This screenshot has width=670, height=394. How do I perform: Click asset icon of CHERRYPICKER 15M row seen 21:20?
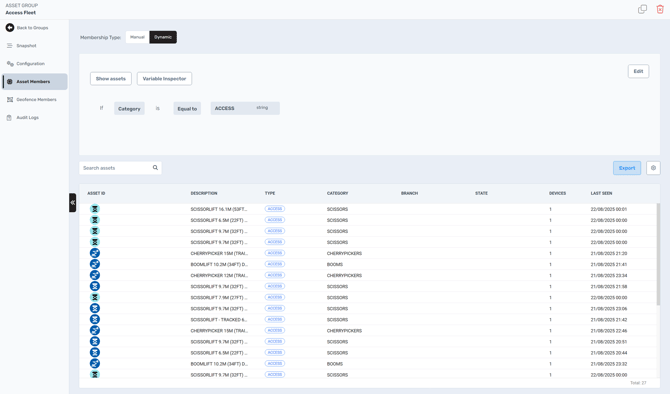point(95,253)
